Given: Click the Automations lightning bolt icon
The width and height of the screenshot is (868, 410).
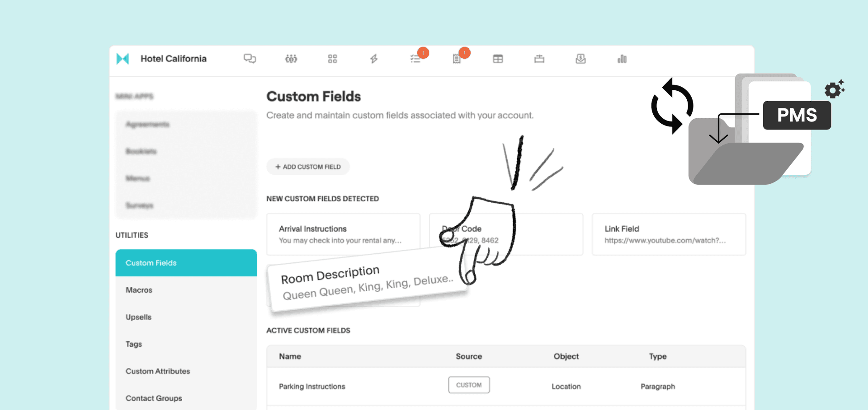Looking at the screenshot, I should point(373,59).
